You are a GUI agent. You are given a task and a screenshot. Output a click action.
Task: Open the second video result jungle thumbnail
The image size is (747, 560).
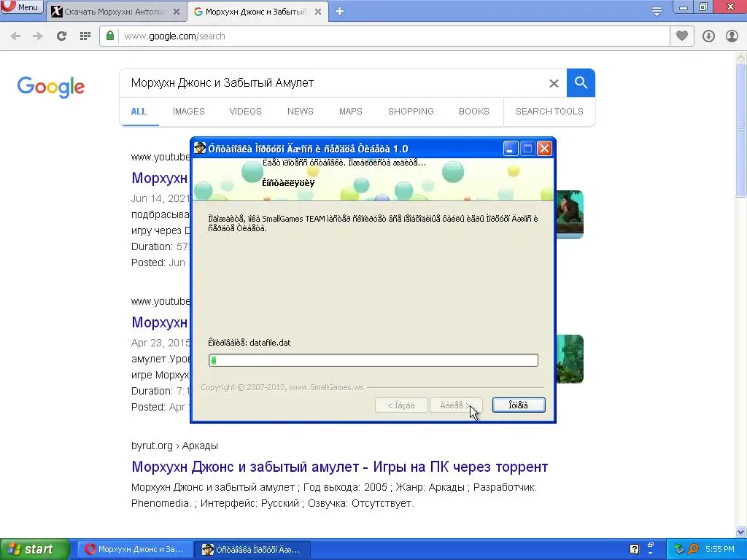569,359
